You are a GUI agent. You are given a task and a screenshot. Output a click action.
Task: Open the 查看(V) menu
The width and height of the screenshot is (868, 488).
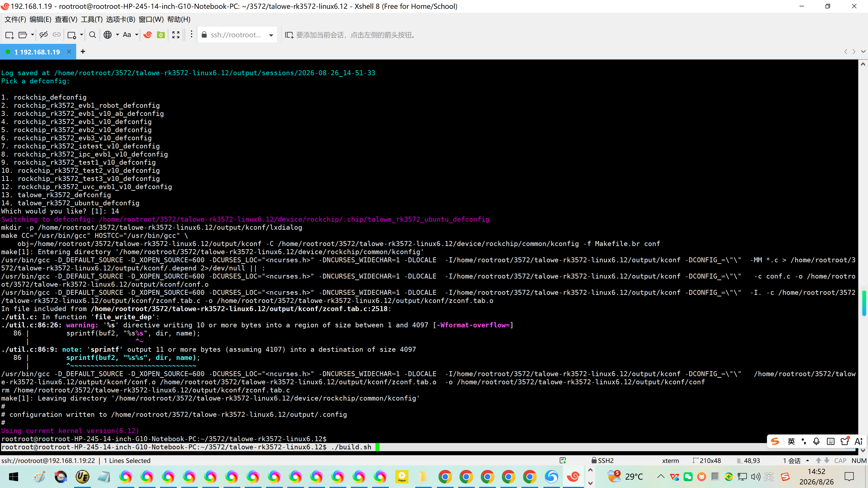(66, 19)
